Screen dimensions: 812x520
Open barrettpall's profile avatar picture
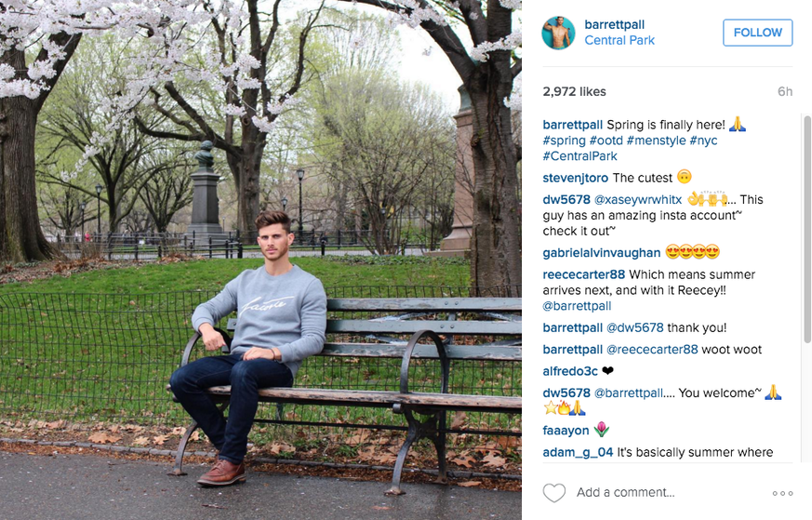point(558,33)
